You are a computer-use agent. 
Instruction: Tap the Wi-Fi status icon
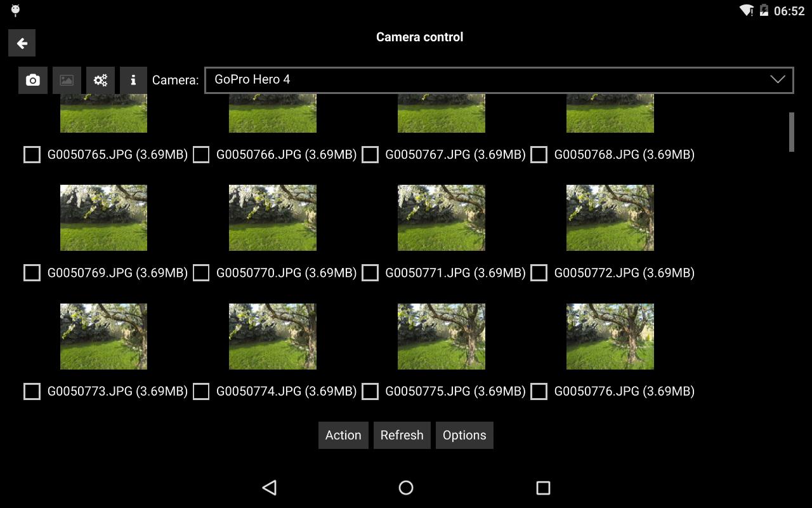[747, 11]
